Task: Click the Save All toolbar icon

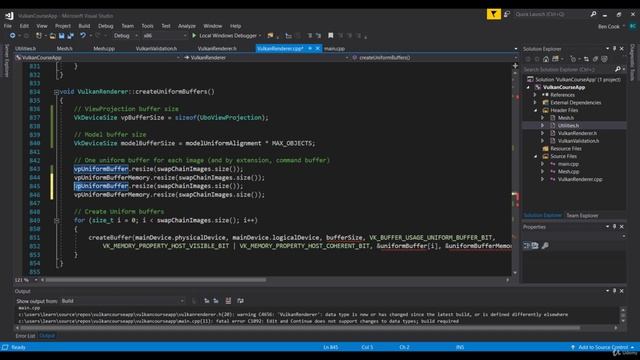Action: click(x=70, y=36)
